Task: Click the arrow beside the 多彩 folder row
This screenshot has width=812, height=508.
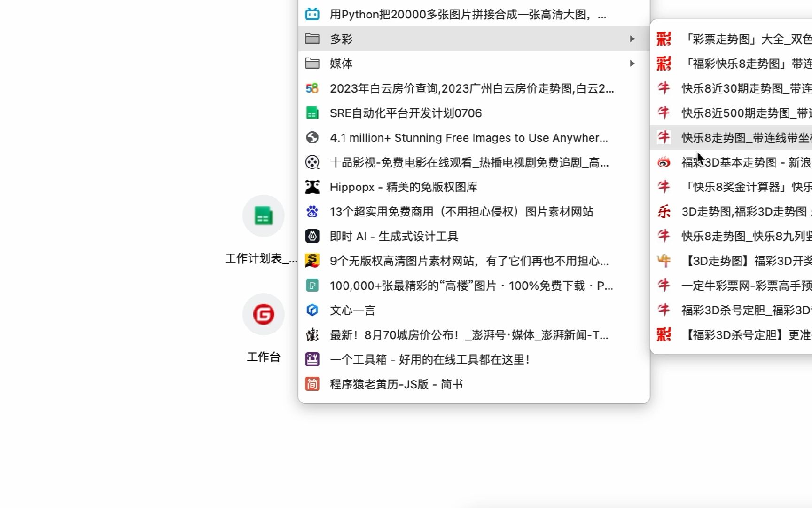Action: (x=632, y=39)
